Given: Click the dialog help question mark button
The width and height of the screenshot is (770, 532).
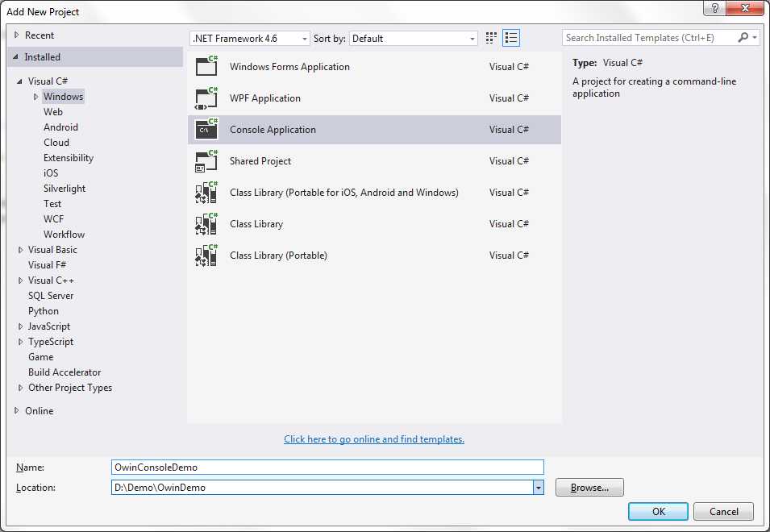Looking at the screenshot, I should 715,8.
